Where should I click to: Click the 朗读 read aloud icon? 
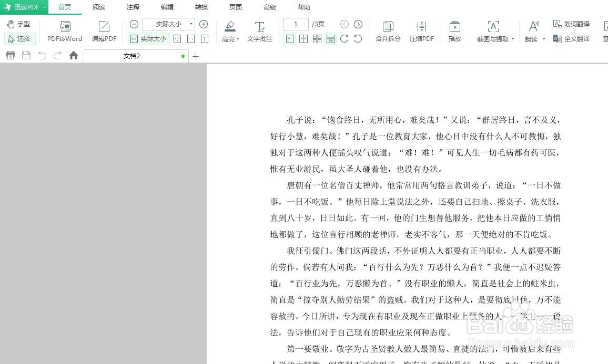point(533,26)
